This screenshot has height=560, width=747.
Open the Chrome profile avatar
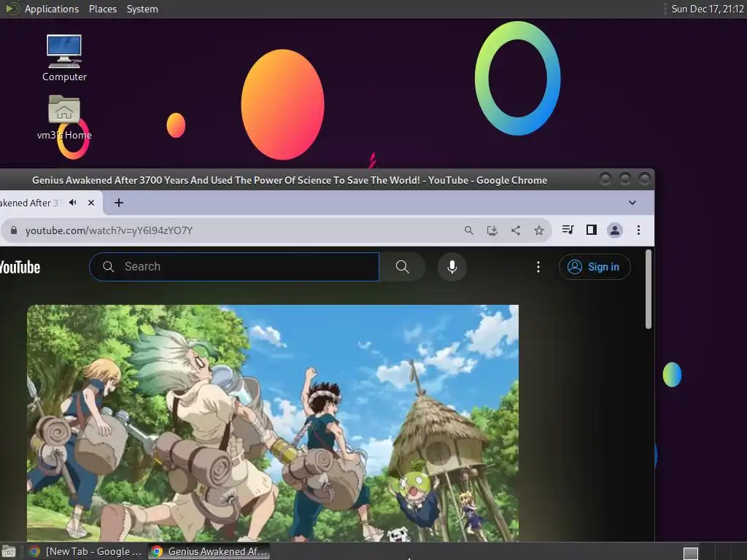click(614, 230)
